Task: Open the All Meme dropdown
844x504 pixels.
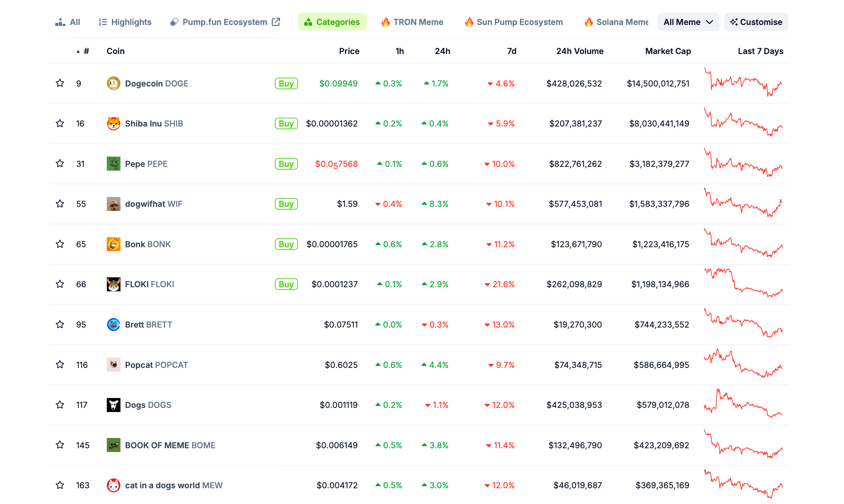Action: (x=688, y=22)
